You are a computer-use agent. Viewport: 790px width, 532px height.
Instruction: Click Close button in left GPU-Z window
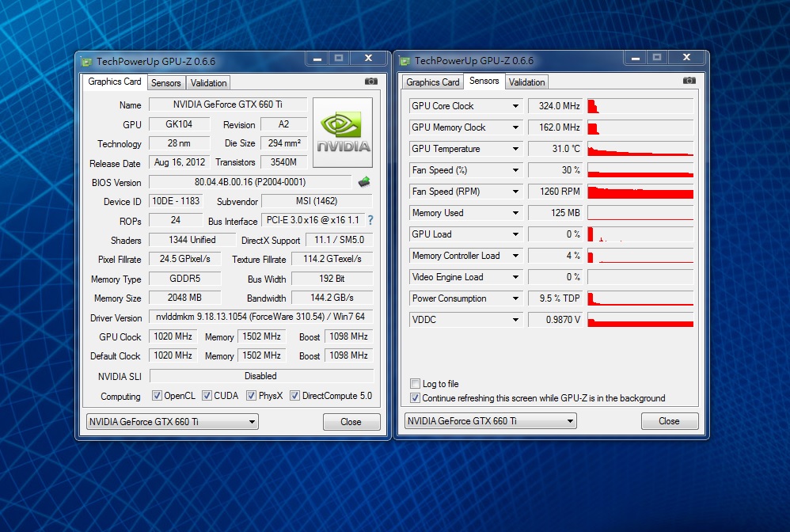click(x=351, y=422)
